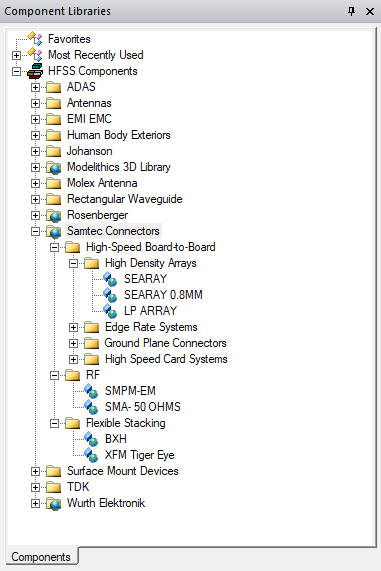Collapse the Samtec Connectors node
Screen dimensions: 381x571
[x=35, y=232]
